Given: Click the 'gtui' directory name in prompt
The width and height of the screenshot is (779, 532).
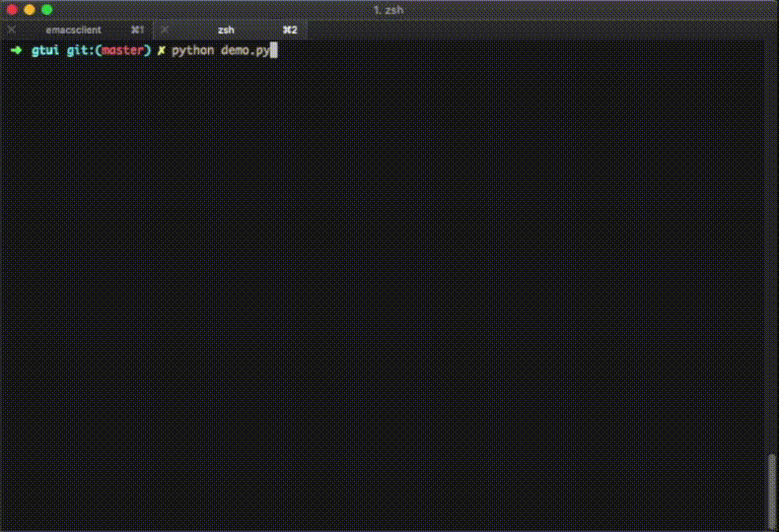Looking at the screenshot, I should (45, 50).
